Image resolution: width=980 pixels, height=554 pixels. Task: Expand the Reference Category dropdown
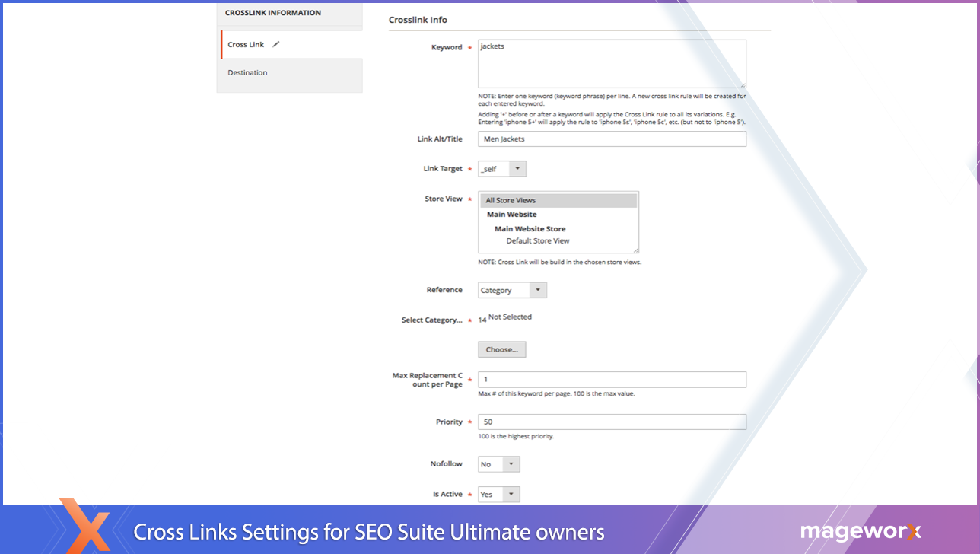tap(512, 291)
